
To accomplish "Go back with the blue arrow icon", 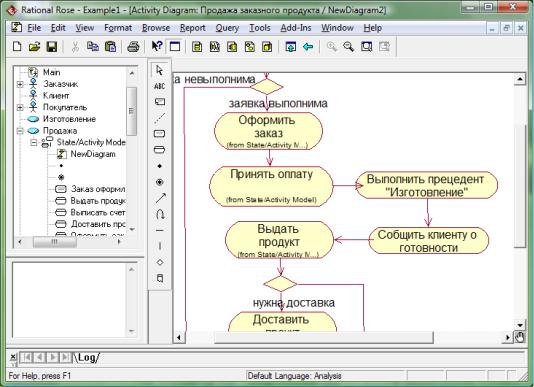I will (x=308, y=46).
